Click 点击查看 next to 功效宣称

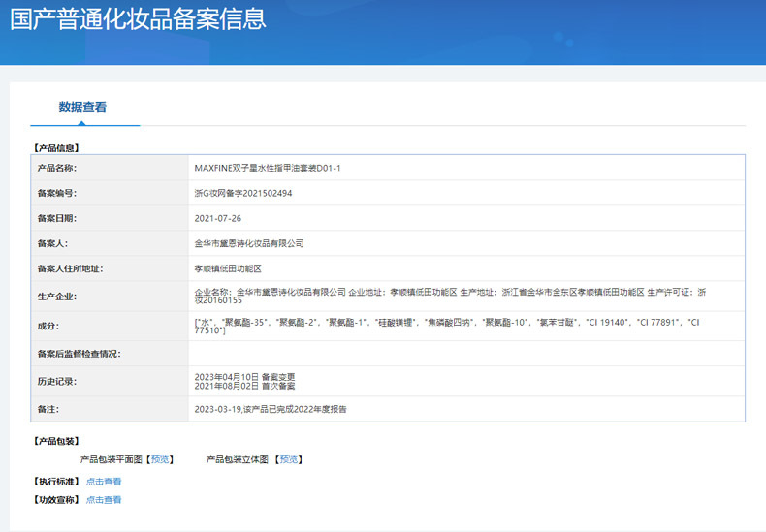(x=104, y=500)
